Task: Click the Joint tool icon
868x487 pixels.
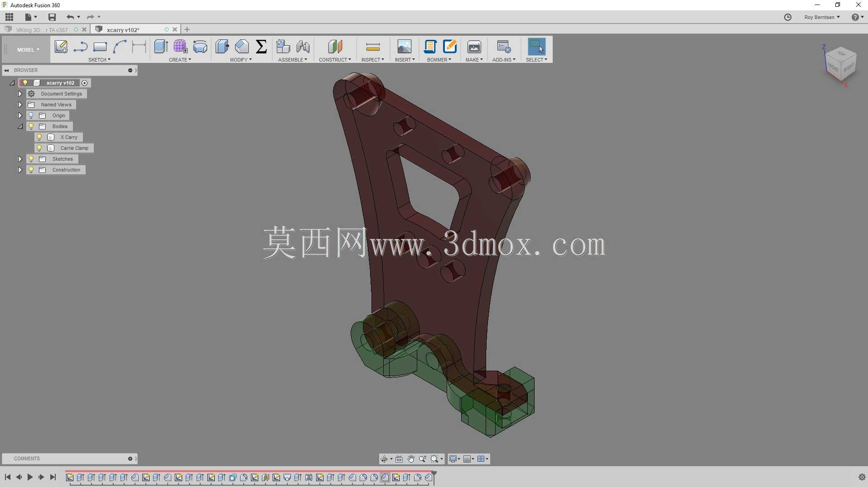Action: (303, 47)
